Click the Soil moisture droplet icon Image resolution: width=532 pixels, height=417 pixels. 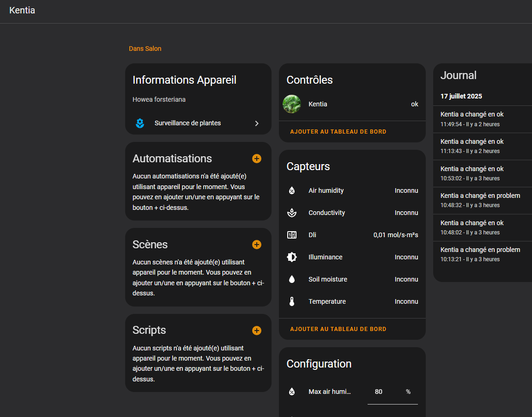click(292, 279)
